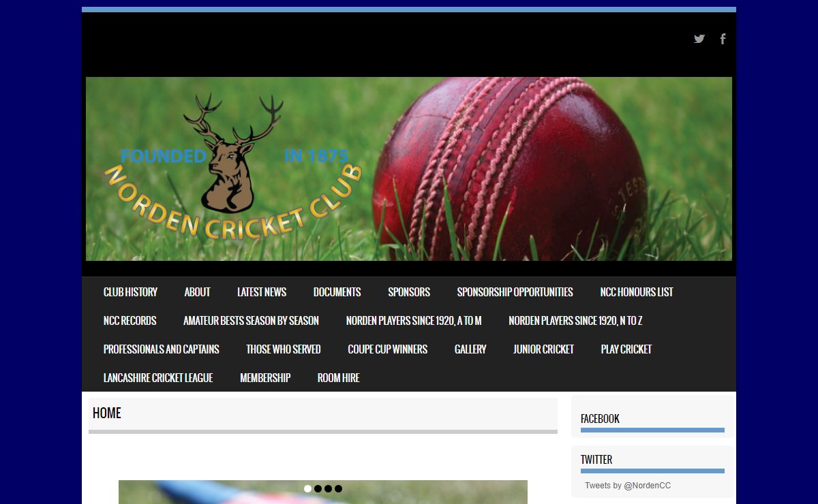Click the Norden Cricket Club banner image
This screenshot has width=818, height=504.
tap(409, 169)
